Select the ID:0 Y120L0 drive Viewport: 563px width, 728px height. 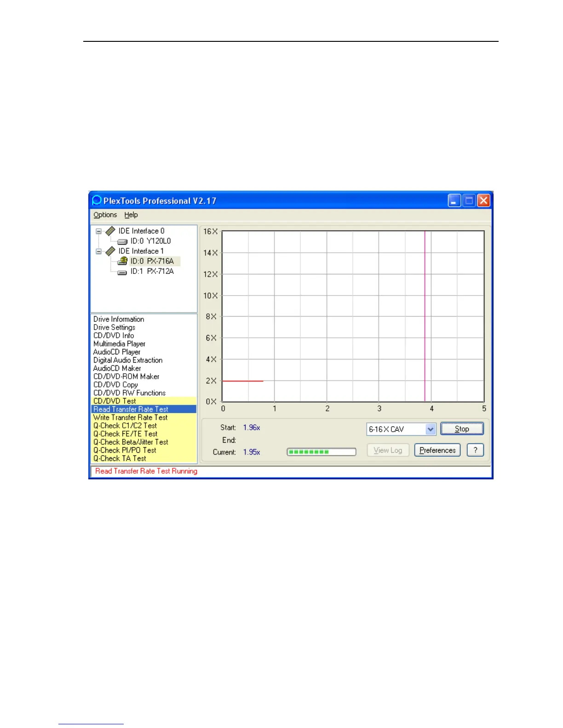coord(150,241)
